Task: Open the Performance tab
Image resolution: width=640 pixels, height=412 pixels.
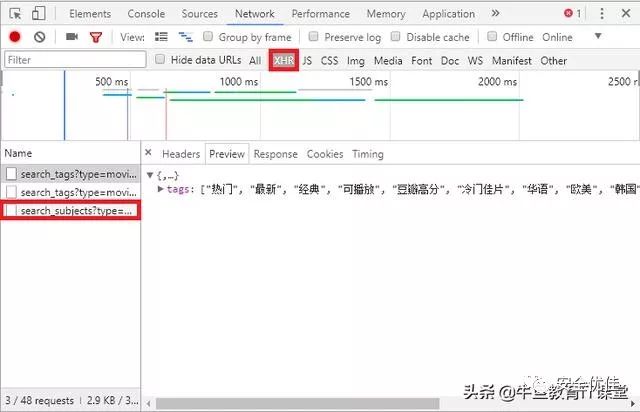Action: tap(321, 14)
